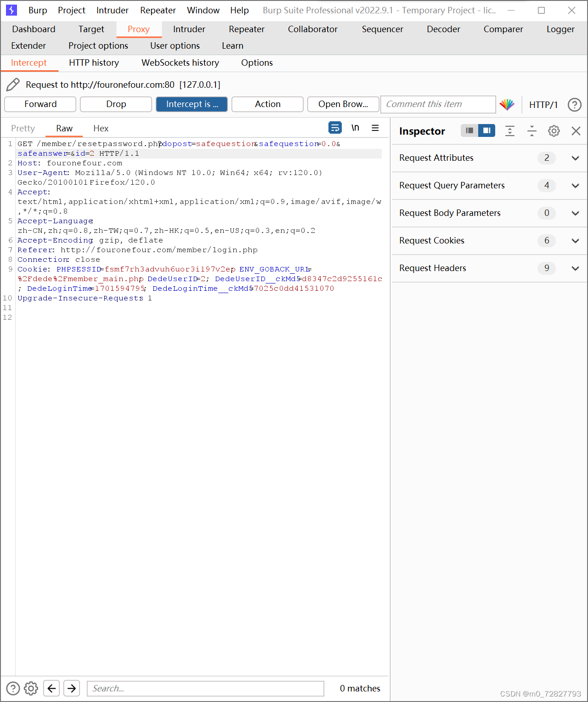This screenshot has width=588, height=702.
Task: Open search help icon at bottom
Action: (13, 688)
